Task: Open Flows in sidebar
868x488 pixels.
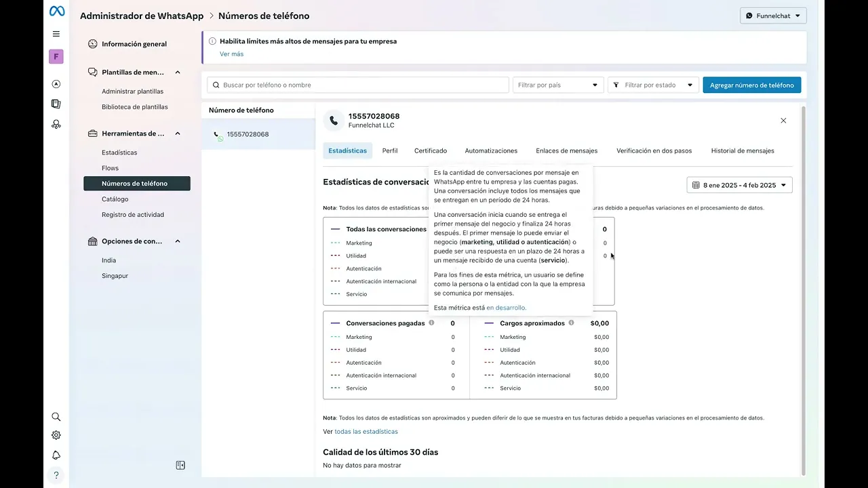Action: click(110, 168)
